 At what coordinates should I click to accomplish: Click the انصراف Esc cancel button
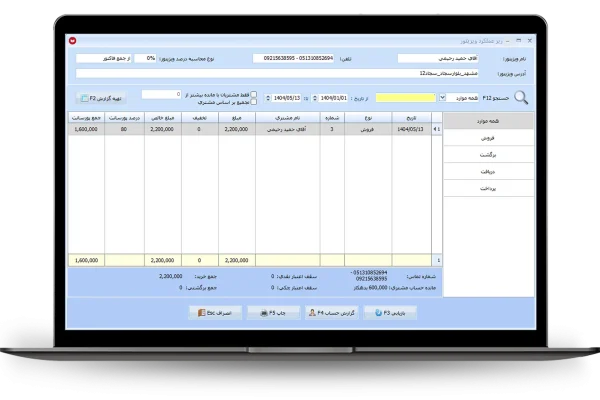coord(215,313)
